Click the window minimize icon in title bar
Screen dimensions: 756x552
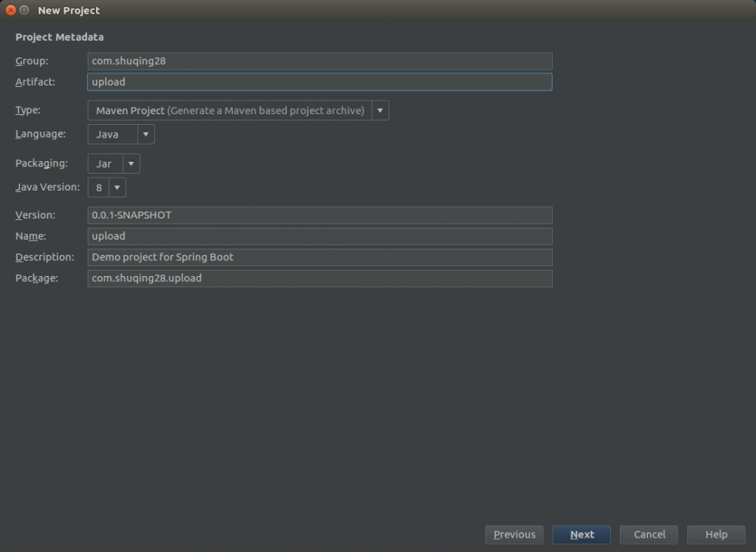click(24, 11)
